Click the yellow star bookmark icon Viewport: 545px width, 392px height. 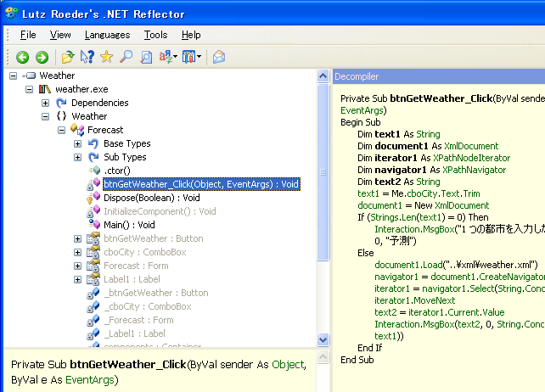tap(107, 57)
